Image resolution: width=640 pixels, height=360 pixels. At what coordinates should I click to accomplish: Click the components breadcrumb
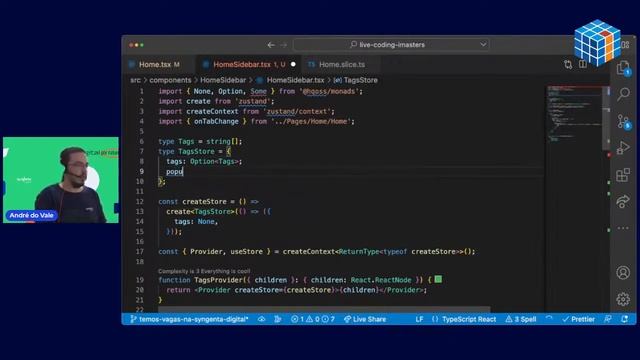click(170, 80)
